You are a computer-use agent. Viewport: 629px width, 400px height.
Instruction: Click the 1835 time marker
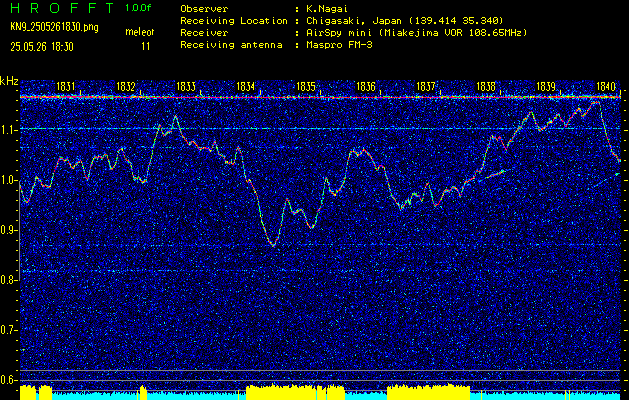(x=306, y=87)
